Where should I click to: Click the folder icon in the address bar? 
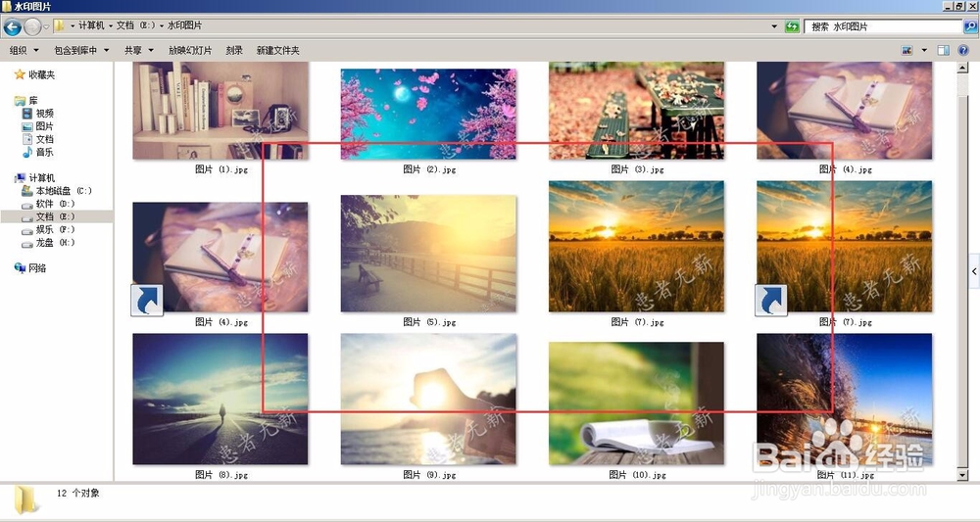coord(60,25)
